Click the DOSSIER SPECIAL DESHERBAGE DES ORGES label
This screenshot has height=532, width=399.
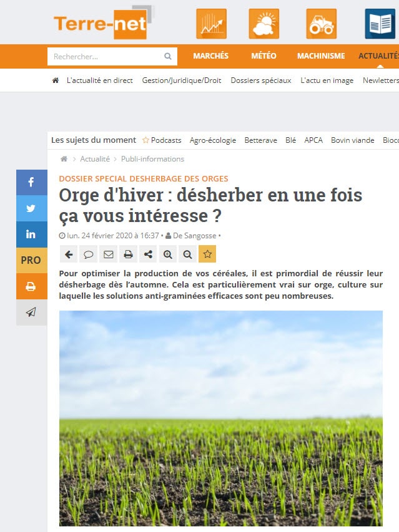click(143, 178)
